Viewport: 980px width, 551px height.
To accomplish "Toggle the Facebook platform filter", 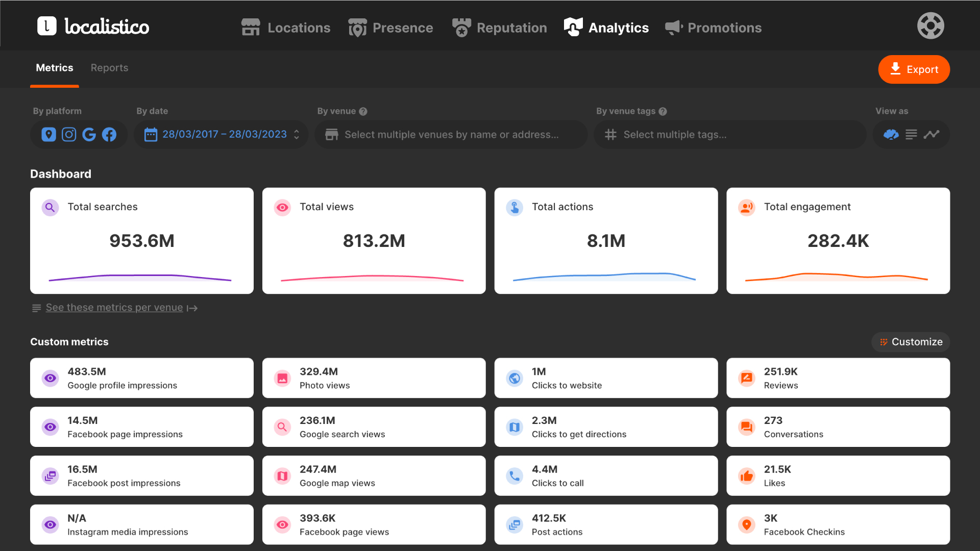I will point(109,134).
